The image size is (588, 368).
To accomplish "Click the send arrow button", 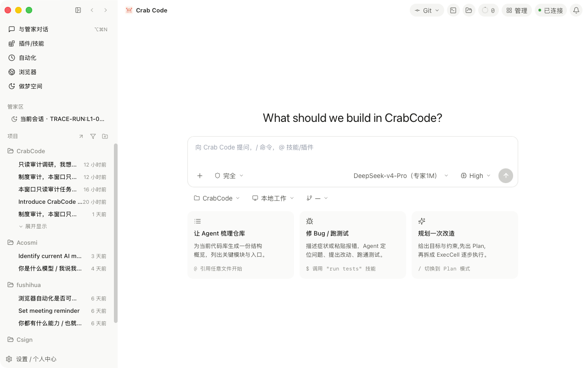I will coord(506,176).
